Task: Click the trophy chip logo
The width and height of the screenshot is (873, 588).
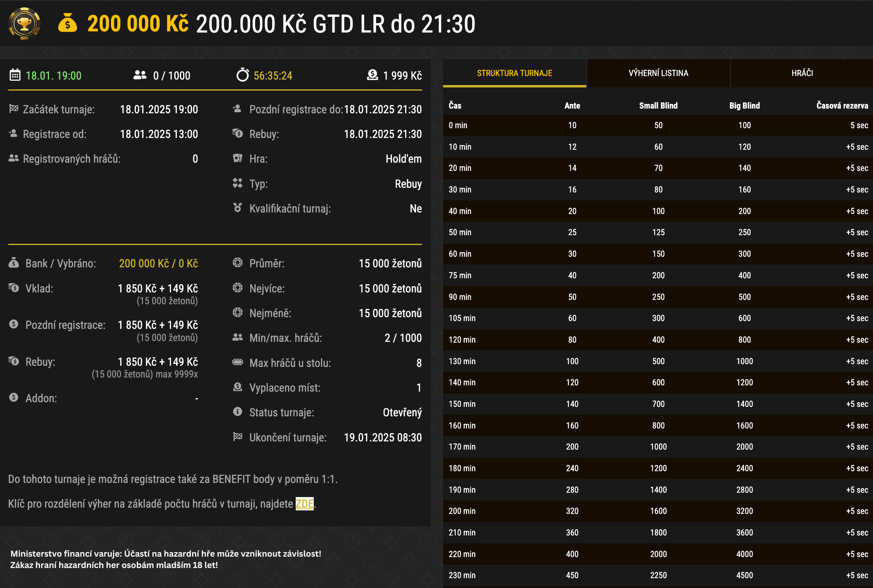Action: coord(24,24)
